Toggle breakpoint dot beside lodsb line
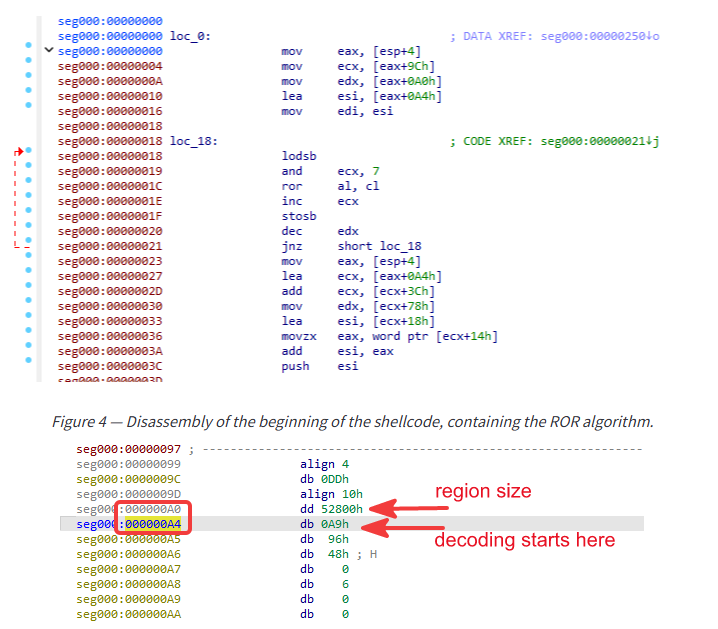Image resolution: width=718 pixels, height=629 pixels. tap(28, 150)
